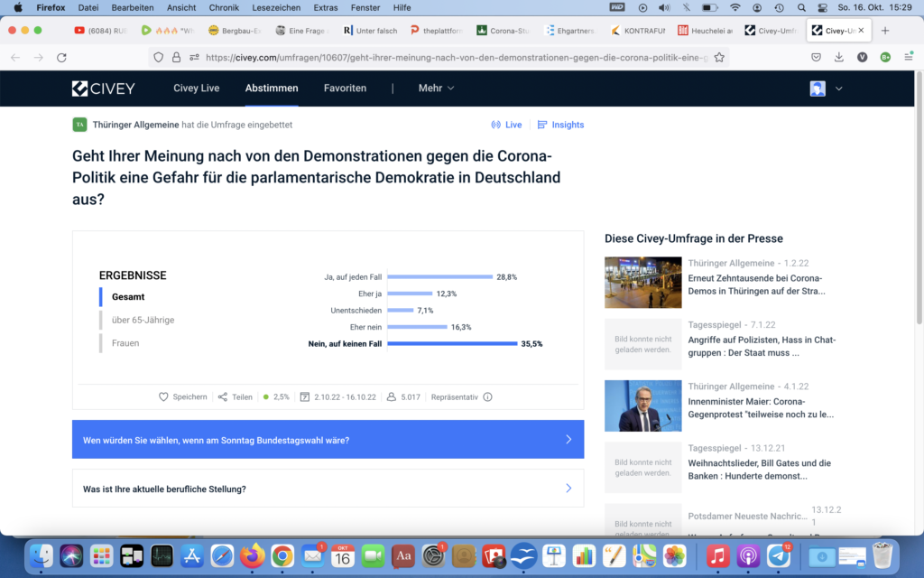Click the Civey logo in the header
Viewport: 924px width, 578px height.
pyautogui.click(x=104, y=89)
